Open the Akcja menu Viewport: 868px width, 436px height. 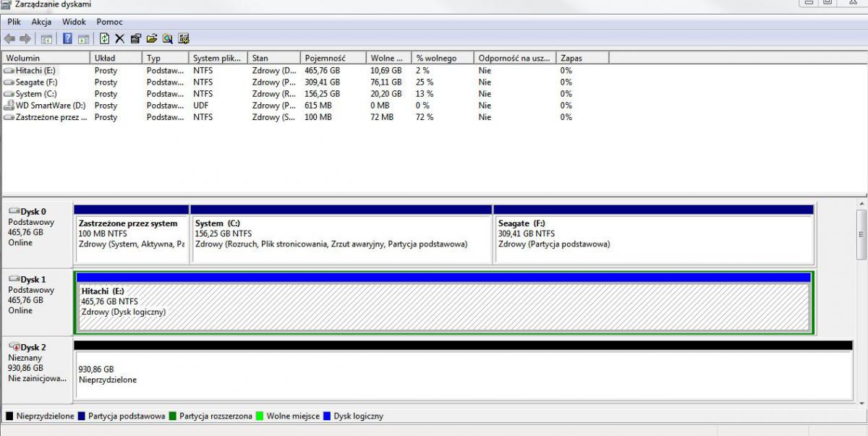pos(41,22)
